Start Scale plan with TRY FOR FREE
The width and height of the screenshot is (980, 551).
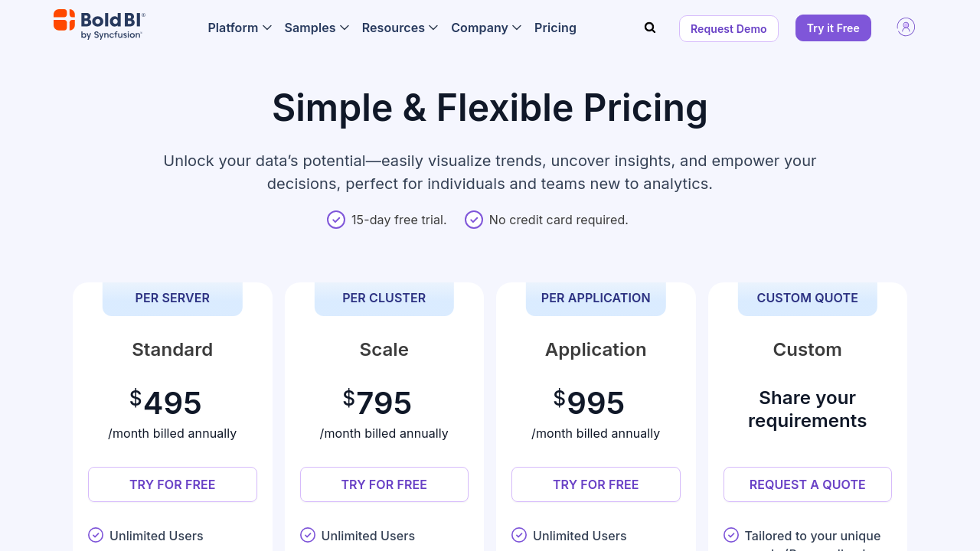pos(384,484)
